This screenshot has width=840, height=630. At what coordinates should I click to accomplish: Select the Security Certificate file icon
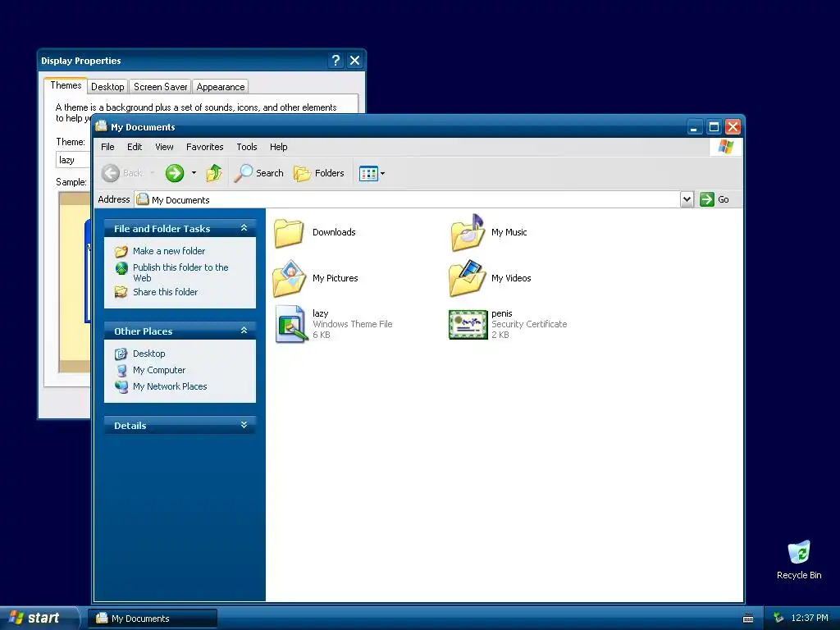point(468,324)
